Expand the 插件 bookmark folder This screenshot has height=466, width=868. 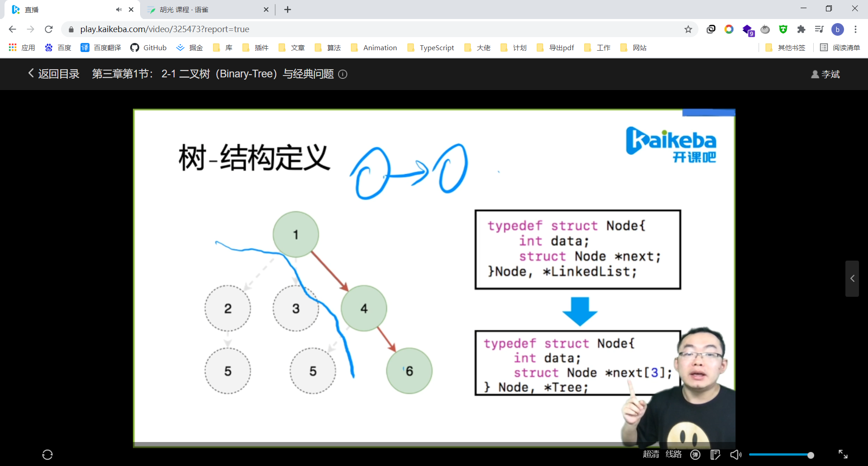pos(255,48)
